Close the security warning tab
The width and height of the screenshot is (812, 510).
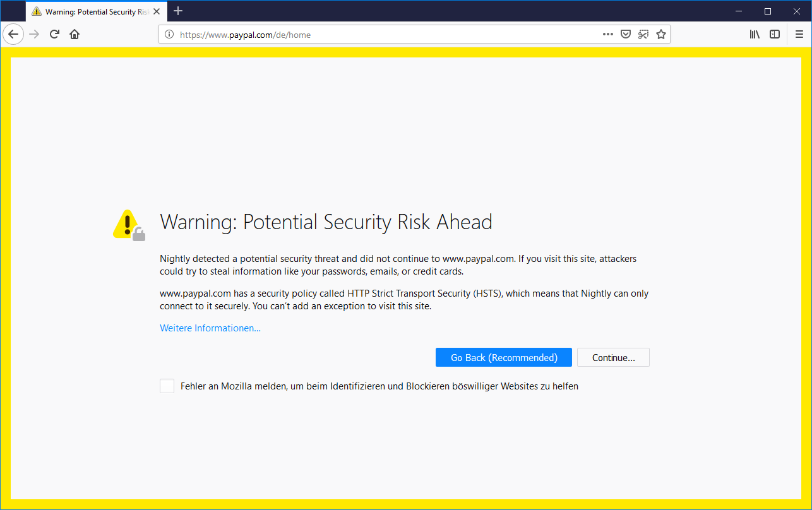click(x=157, y=11)
